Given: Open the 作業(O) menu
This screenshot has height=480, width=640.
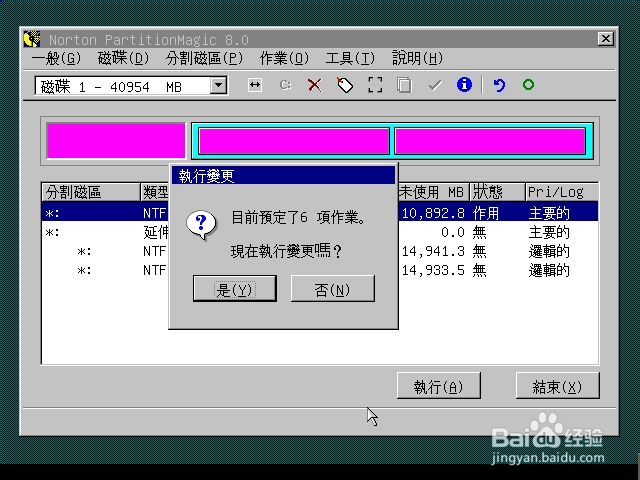Looking at the screenshot, I should coord(284,58).
